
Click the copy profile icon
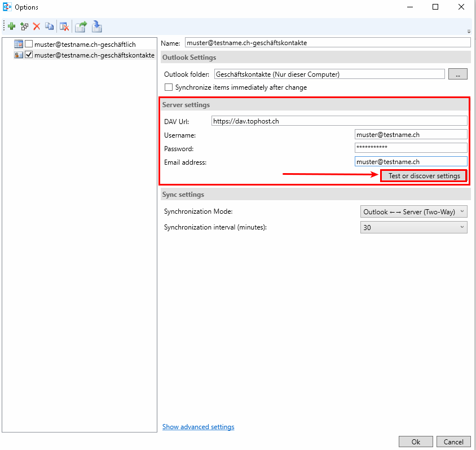click(50, 26)
